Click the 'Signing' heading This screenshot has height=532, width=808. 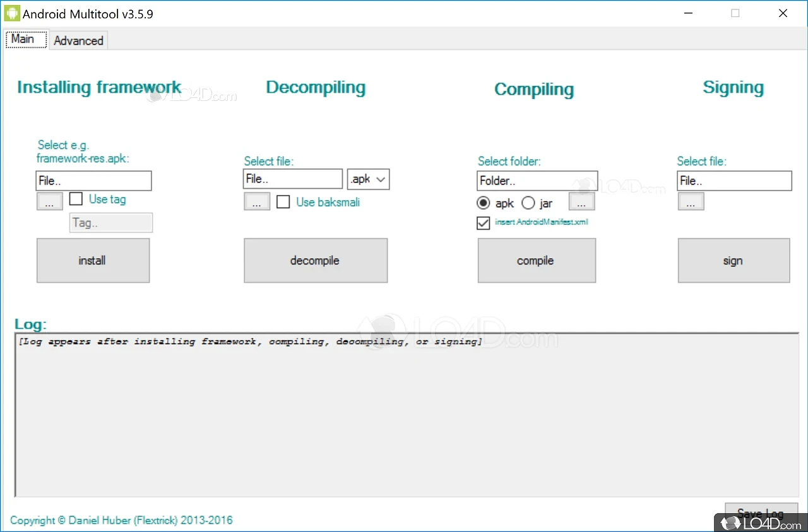(734, 87)
